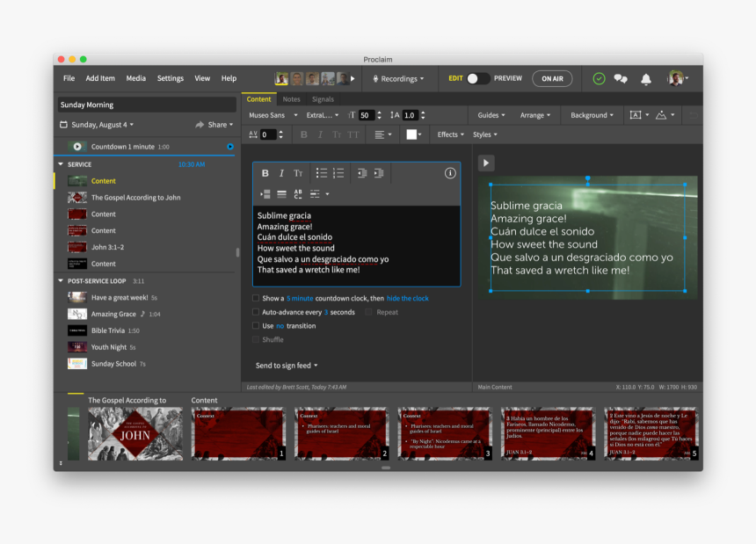Viewport: 756px width, 544px height.
Task: Open the chat bubble icon near the bell
Action: pyautogui.click(x=621, y=78)
